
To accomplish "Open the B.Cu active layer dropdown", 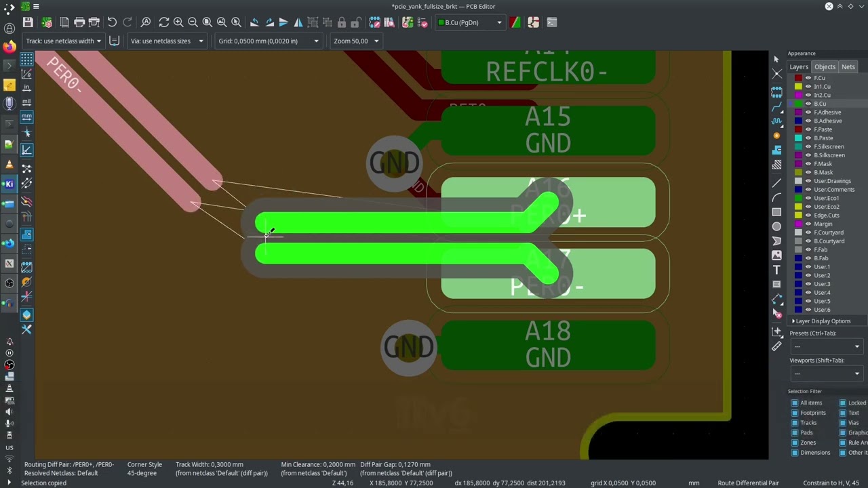I will (x=470, y=22).
